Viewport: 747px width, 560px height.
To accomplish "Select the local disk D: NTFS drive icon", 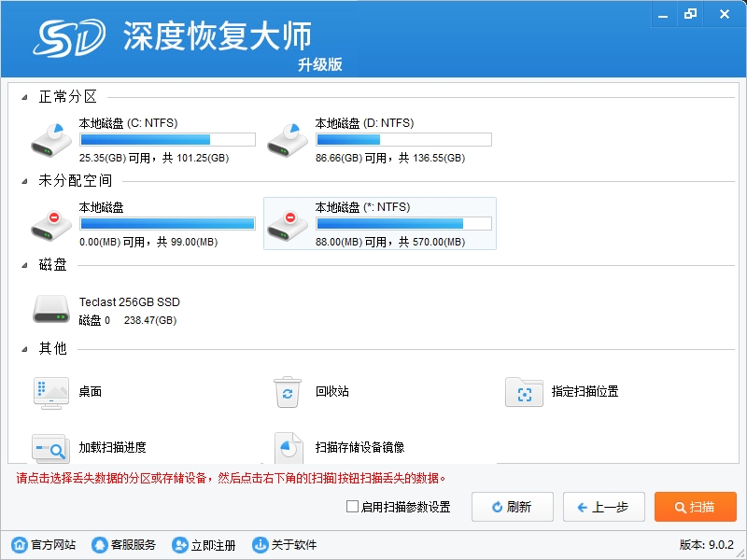I will [x=287, y=139].
